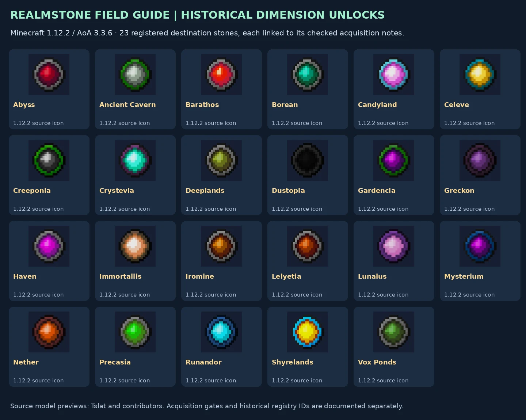Open the Runandor realmstone icon
The image size is (526, 420).
221,332
